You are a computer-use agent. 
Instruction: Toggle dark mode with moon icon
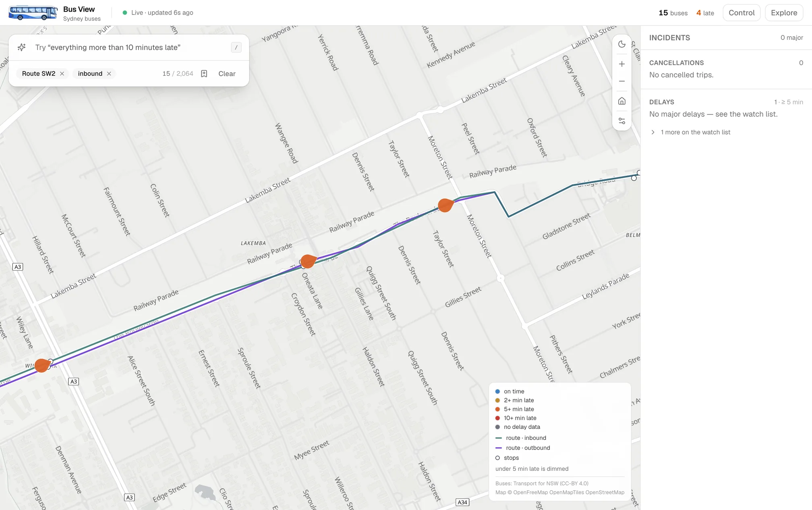pyautogui.click(x=622, y=44)
